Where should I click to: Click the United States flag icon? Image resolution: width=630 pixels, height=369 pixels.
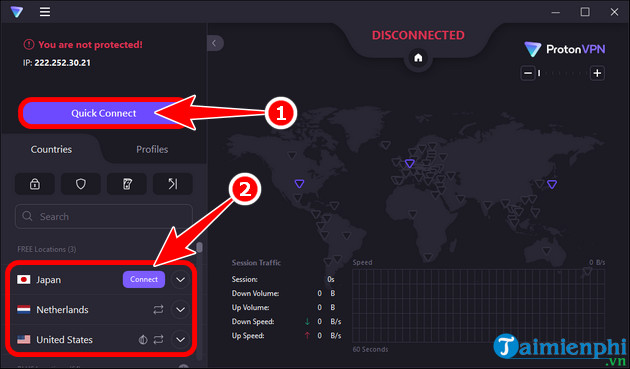(24, 340)
